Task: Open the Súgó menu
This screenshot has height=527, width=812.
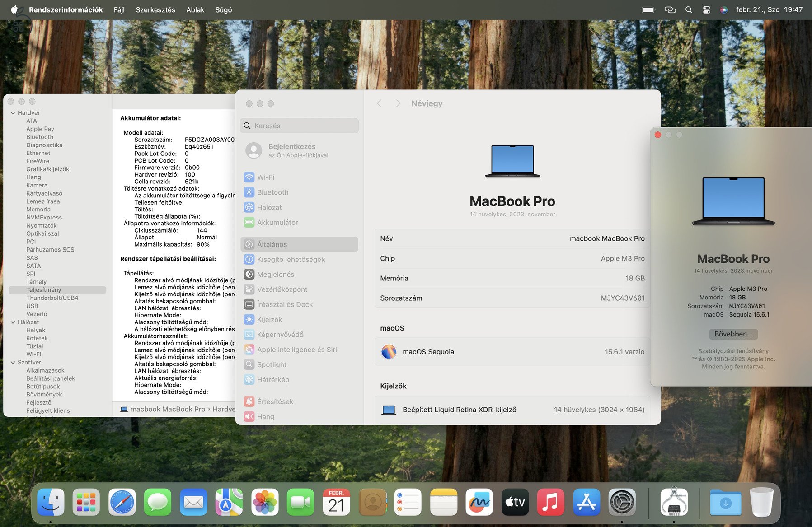Action: pyautogui.click(x=223, y=9)
